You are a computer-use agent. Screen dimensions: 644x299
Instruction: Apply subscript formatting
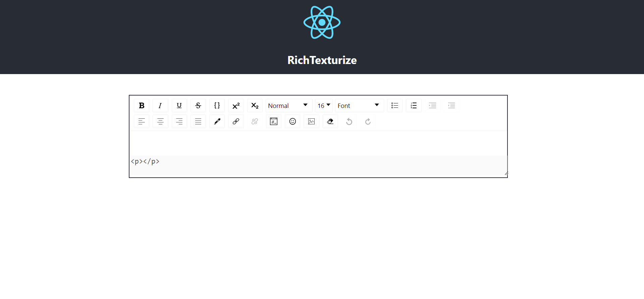(255, 106)
